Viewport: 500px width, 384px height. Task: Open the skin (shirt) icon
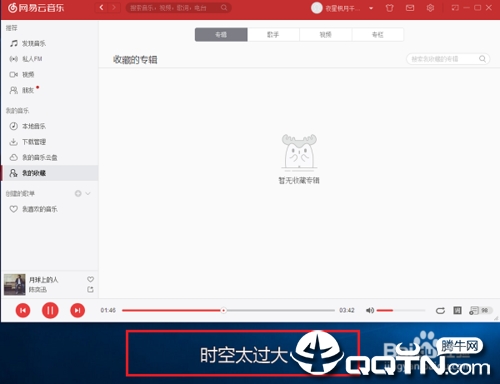[x=389, y=8]
